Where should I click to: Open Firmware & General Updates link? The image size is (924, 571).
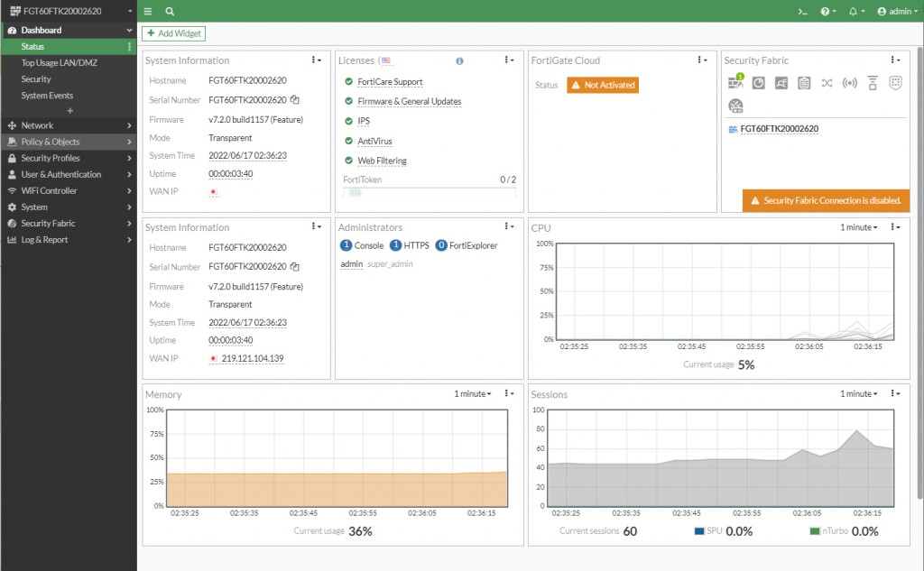pyautogui.click(x=409, y=101)
